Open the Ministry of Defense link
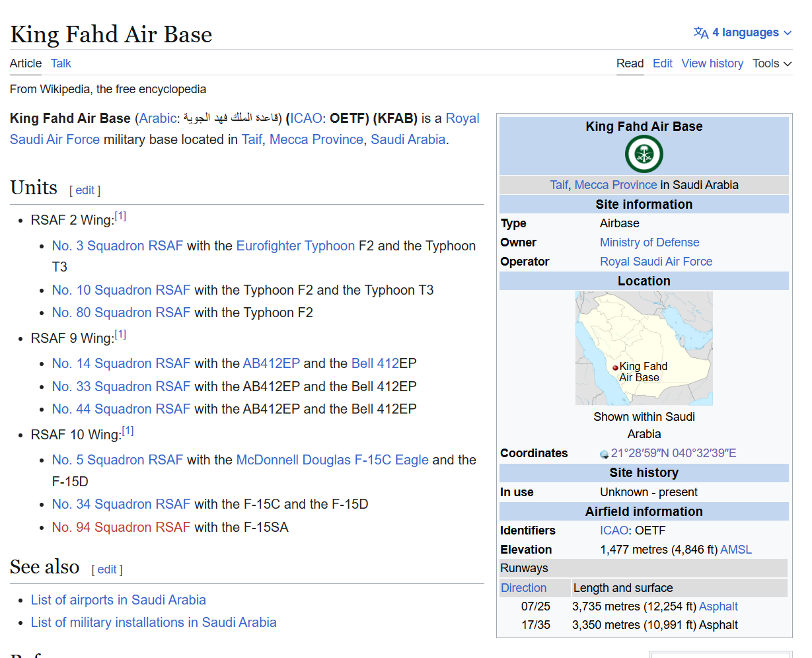Viewport: 812px width, 658px height. (649, 242)
